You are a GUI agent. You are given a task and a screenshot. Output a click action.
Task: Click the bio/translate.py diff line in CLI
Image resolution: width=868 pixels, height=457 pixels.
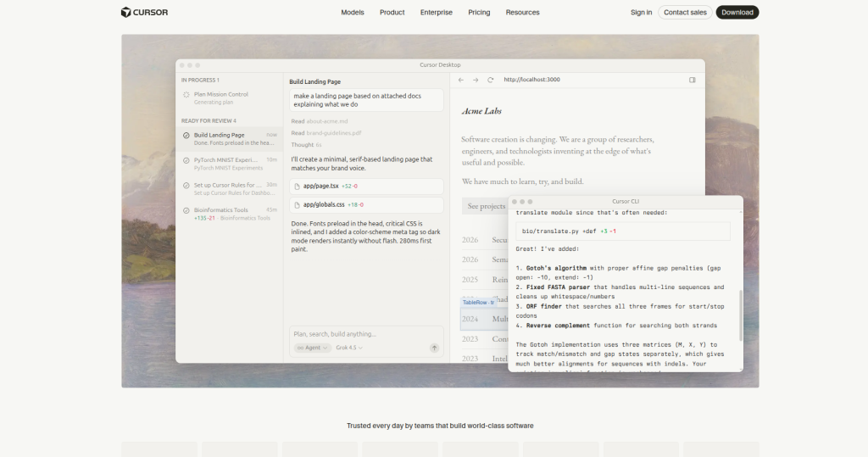tap(623, 231)
